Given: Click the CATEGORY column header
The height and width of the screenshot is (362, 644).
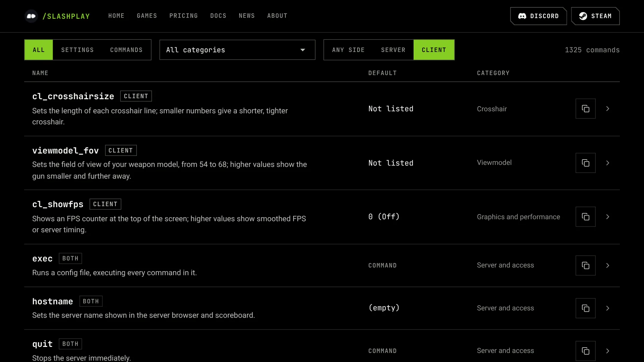Looking at the screenshot, I should 493,73.
